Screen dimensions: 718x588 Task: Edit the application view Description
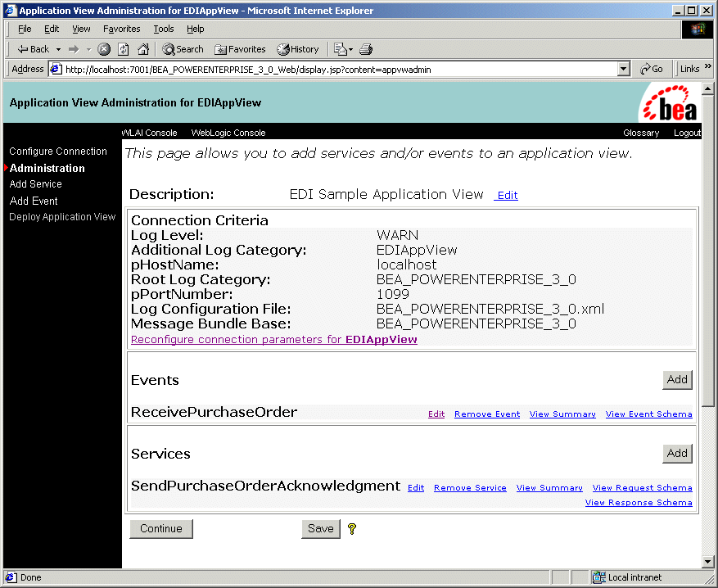(508, 196)
